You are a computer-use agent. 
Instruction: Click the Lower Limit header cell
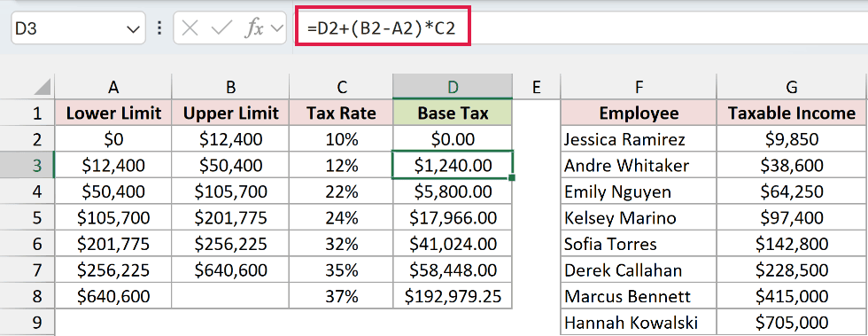[x=113, y=113]
